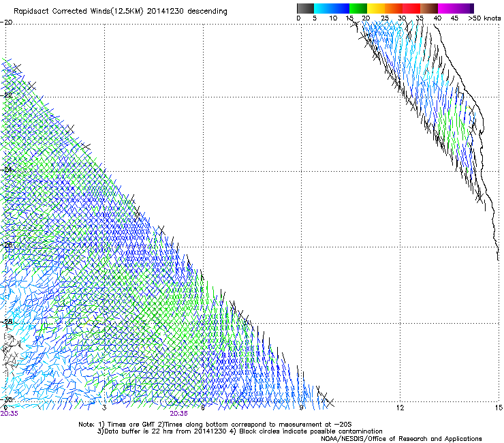Click the '5' legend label under the color bar

click(x=315, y=18)
